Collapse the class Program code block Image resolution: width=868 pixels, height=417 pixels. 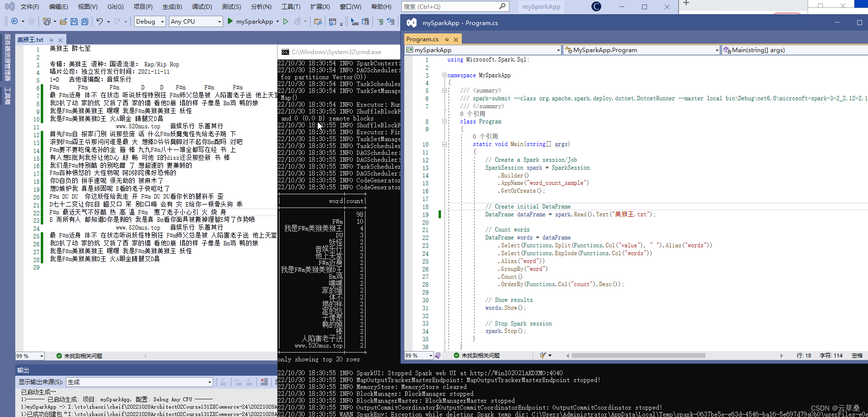point(444,121)
